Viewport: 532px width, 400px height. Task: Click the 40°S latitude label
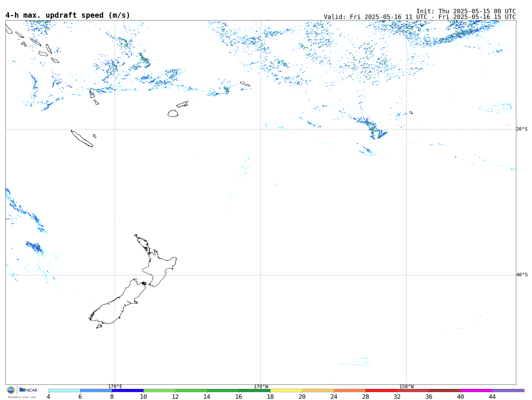[x=522, y=275]
